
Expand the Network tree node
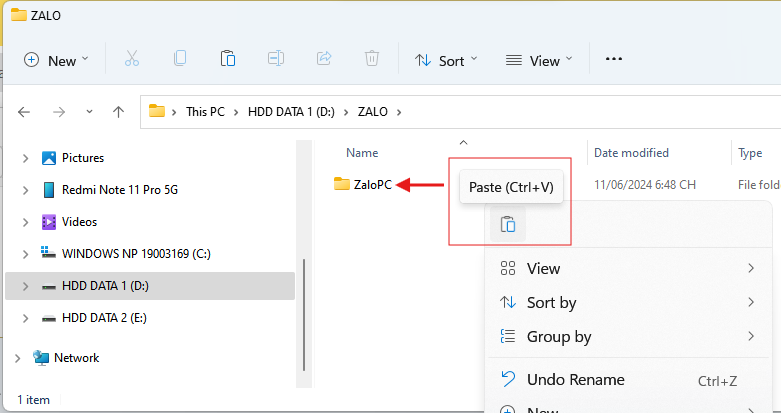(x=17, y=358)
